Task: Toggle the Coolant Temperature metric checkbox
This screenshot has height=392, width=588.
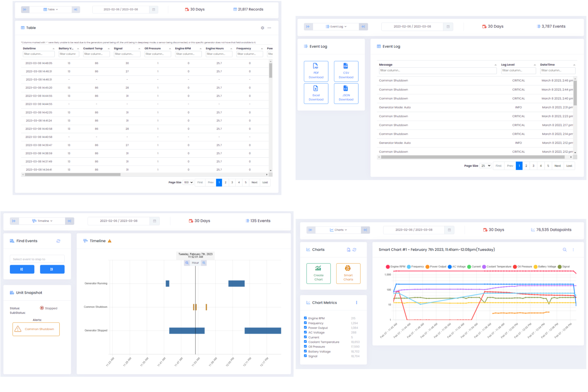Action: [305, 342]
